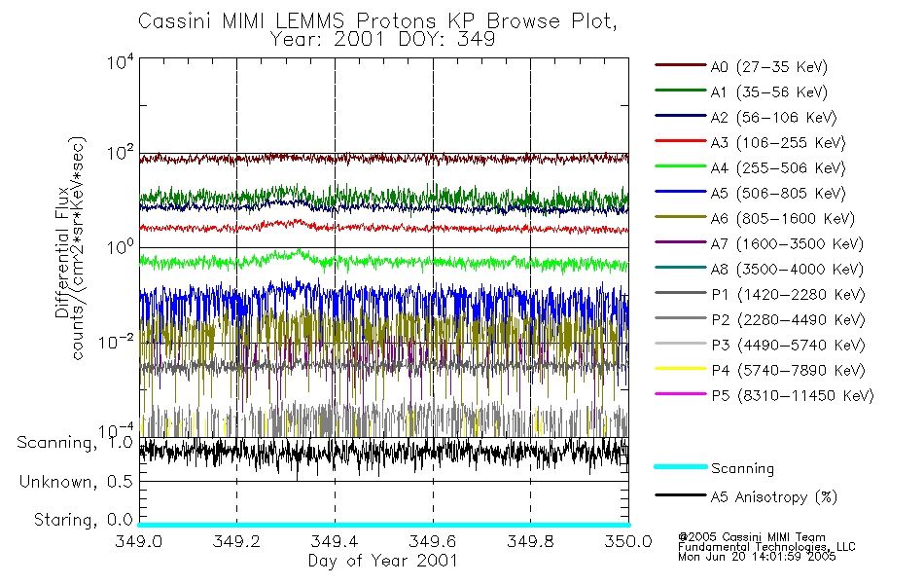Click the blue A5 legend line
The image size is (924, 584).
click(x=680, y=191)
